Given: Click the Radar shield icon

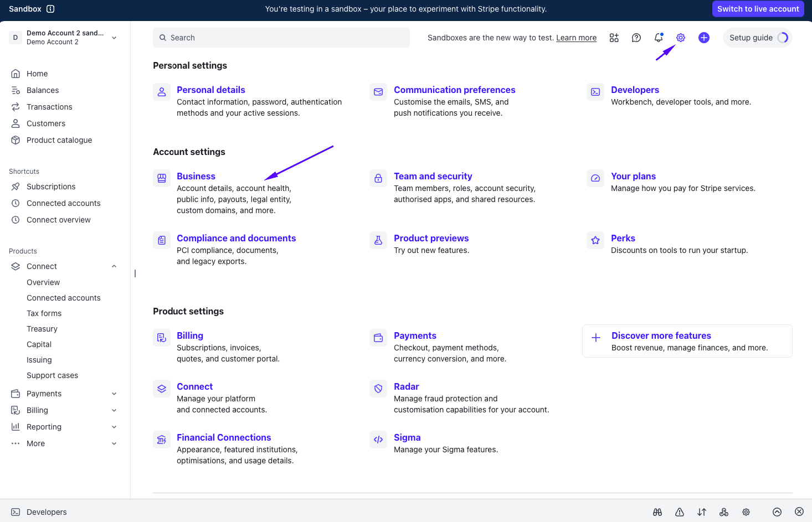Looking at the screenshot, I should [378, 389].
